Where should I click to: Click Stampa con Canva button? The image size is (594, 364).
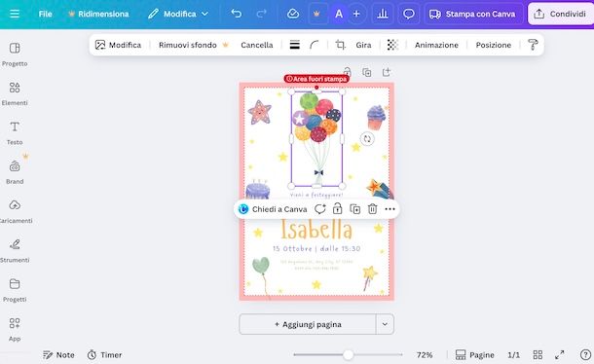472,14
